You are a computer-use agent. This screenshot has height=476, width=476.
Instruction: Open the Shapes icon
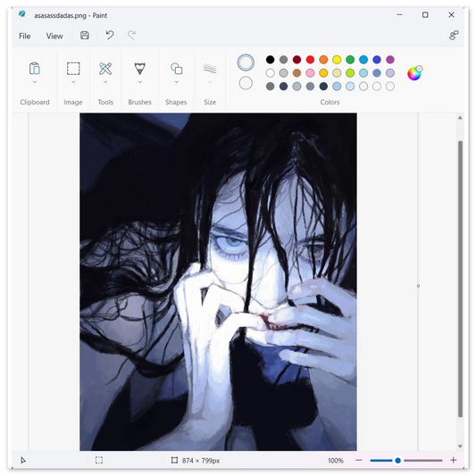pos(176,69)
